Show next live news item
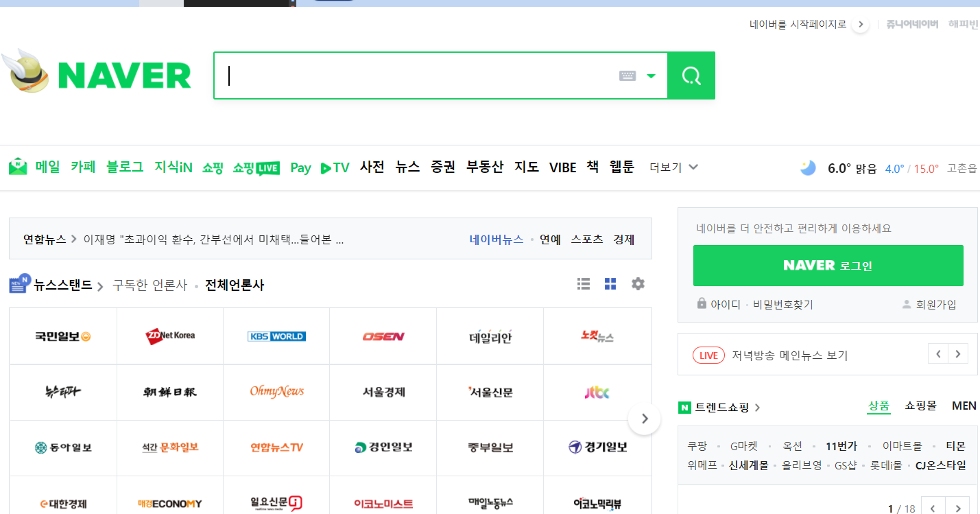 [958, 354]
